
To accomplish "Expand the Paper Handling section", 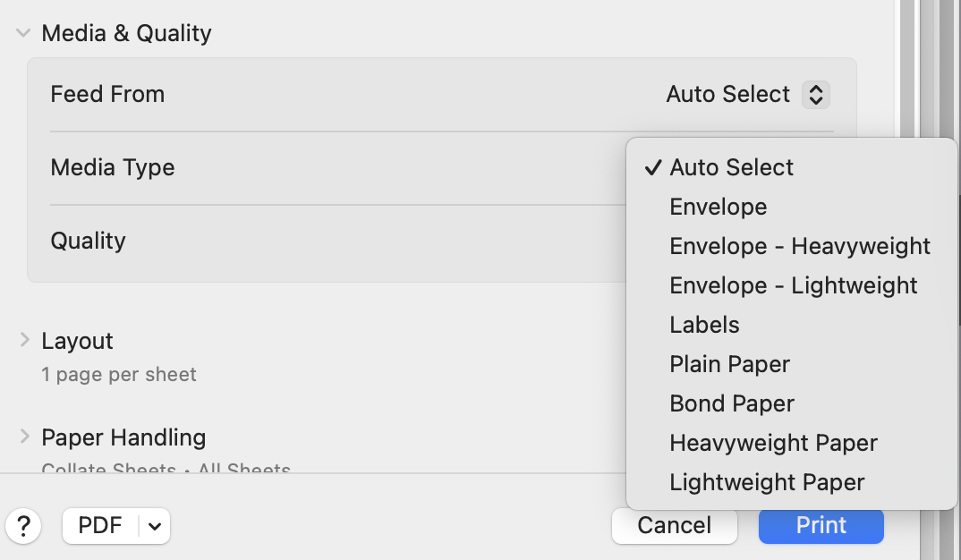I will (x=24, y=437).
